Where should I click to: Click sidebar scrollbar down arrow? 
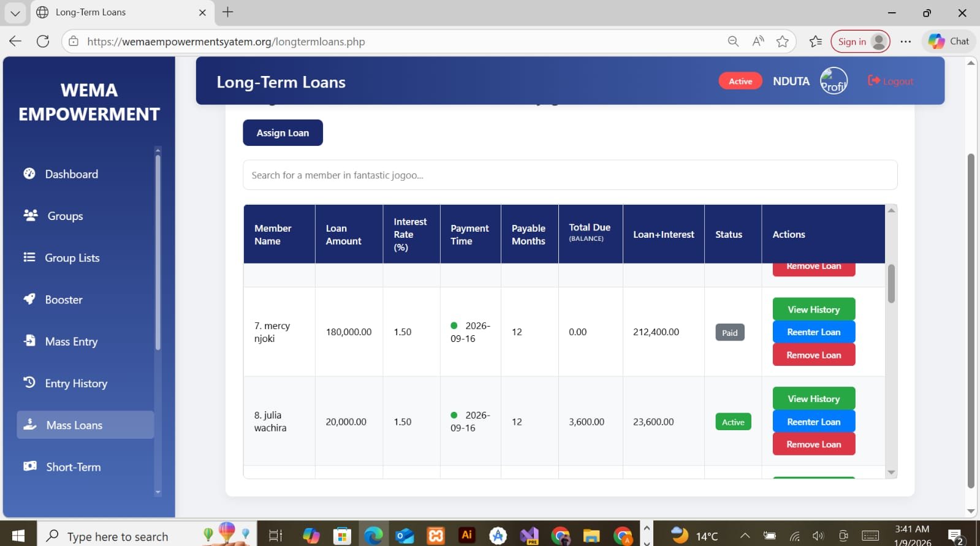tap(158, 492)
